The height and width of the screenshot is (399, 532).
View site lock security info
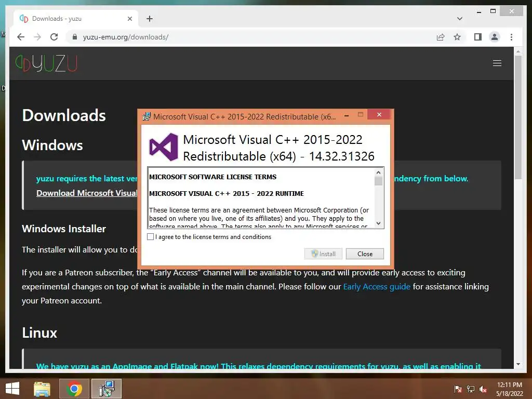click(75, 37)
